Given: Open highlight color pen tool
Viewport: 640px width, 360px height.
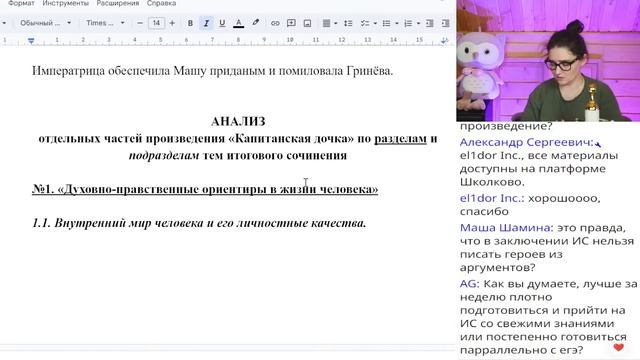Looking at the screenshot, I should [256, 23].
